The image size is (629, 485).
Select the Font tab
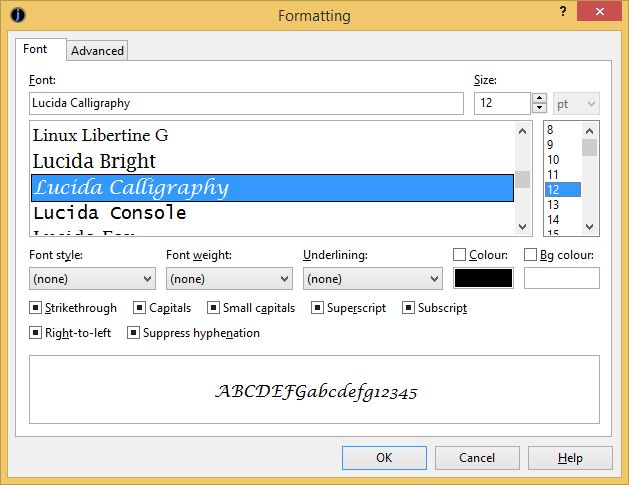click(x=35, y=49)
